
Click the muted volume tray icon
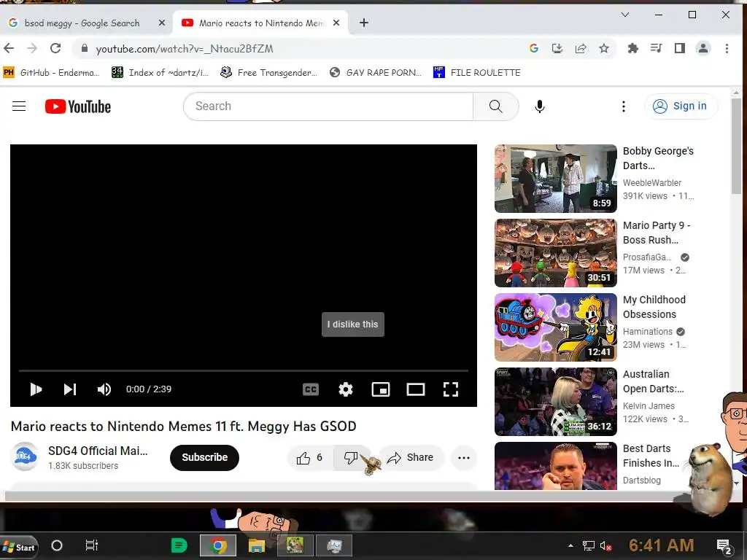[606, 545]
